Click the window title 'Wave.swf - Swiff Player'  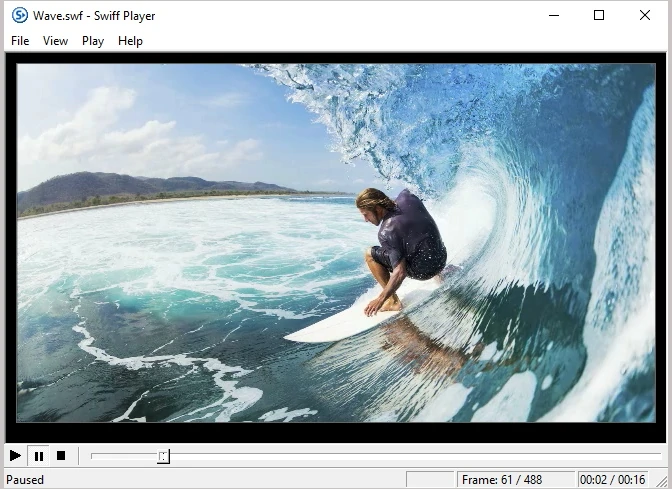coord(94,16)
